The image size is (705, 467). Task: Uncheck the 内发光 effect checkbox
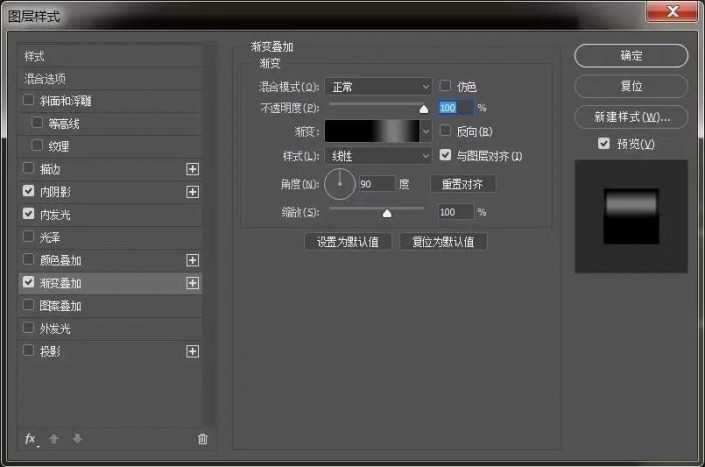click(x=28, y=214)
